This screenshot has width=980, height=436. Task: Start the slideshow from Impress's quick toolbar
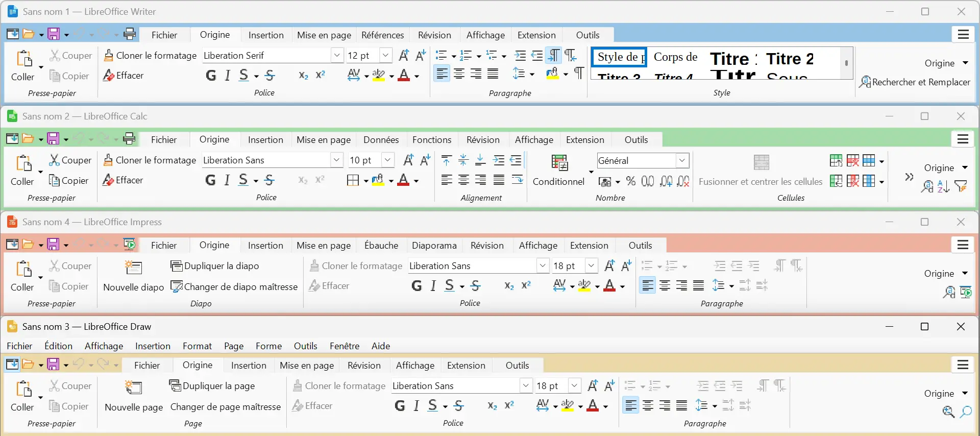(130, 244)
